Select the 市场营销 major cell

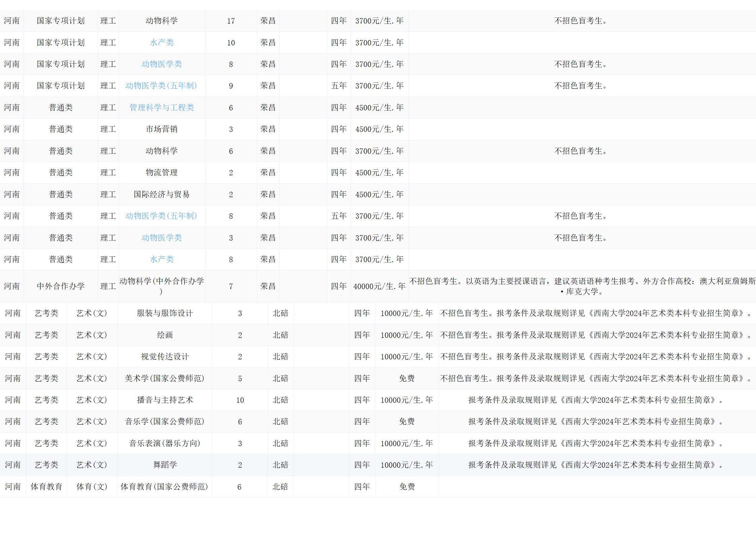(162, 129)
